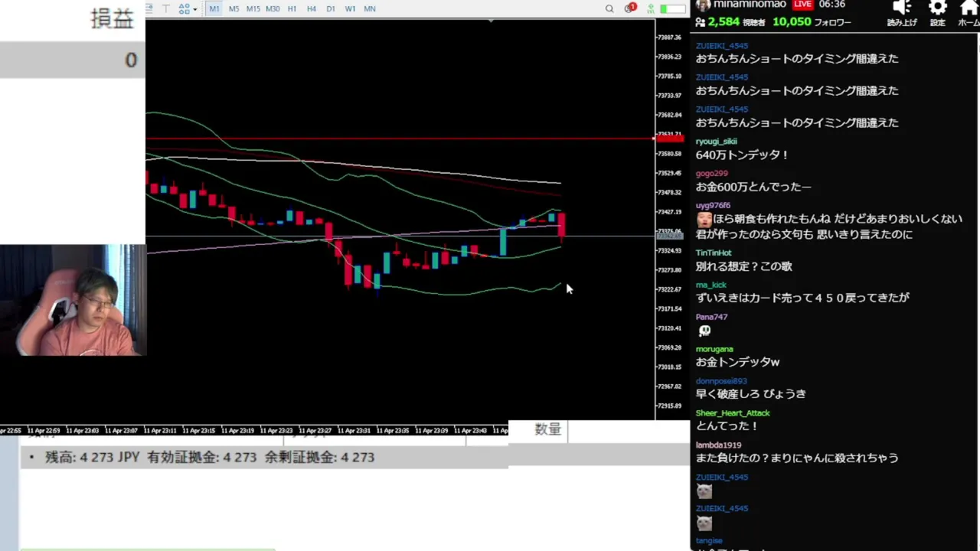Image resolution: width=980 pixels, height=551 pixels.
Task: Click username Sheer_Heart_Attack in chat
Action: (x=733, y=413)
